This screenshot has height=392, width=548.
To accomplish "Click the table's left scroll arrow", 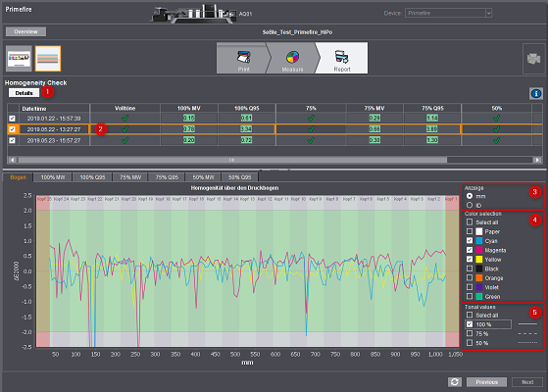I will point(12,160).
